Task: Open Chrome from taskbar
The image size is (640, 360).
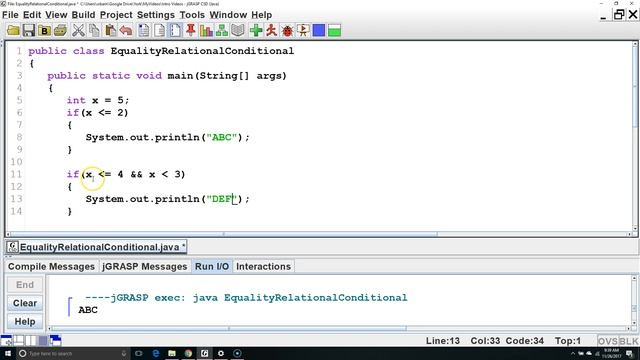Action: pos(188,353)
